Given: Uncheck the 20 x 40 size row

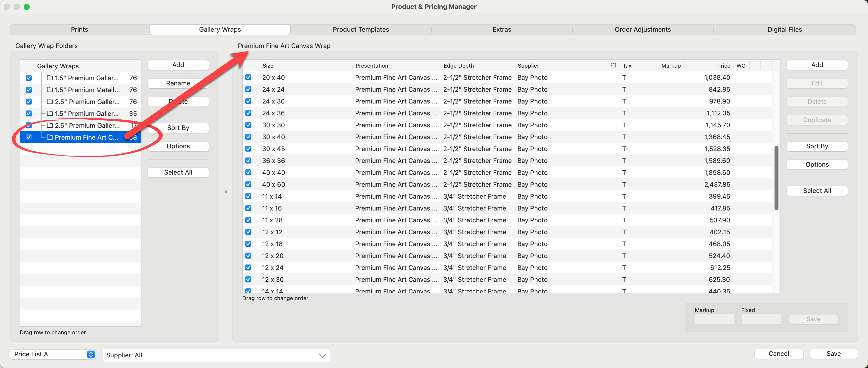Looking at the screenshot, I should point(248,78).
